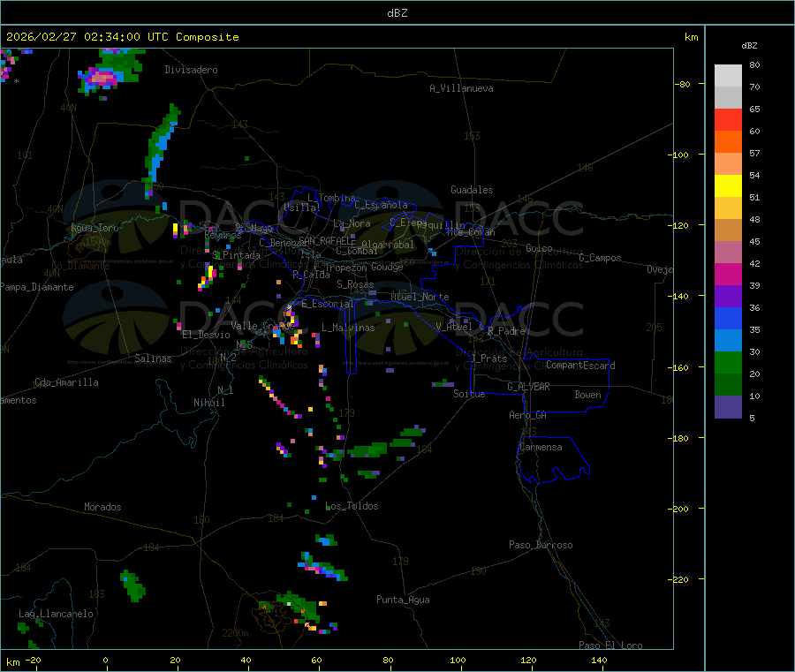The width and height of the screenshot is (795, 672).
Task: Select the 'Nihuil' place name
Action: (208, 403)
